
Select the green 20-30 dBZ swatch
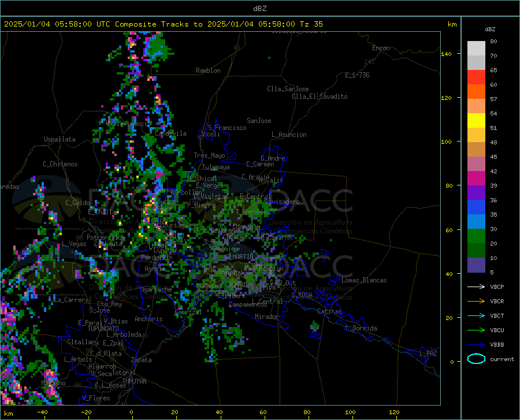[x=476, y=236]
